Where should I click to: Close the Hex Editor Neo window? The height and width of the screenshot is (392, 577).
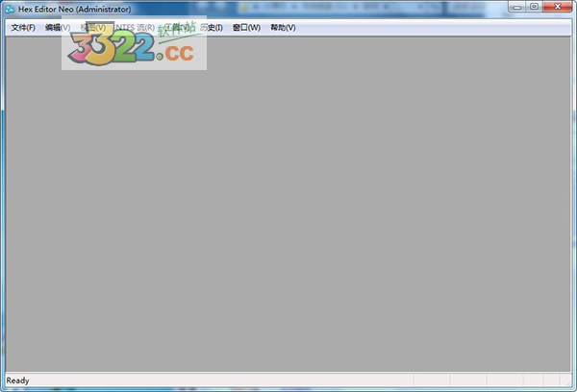(x=558, y=7)
